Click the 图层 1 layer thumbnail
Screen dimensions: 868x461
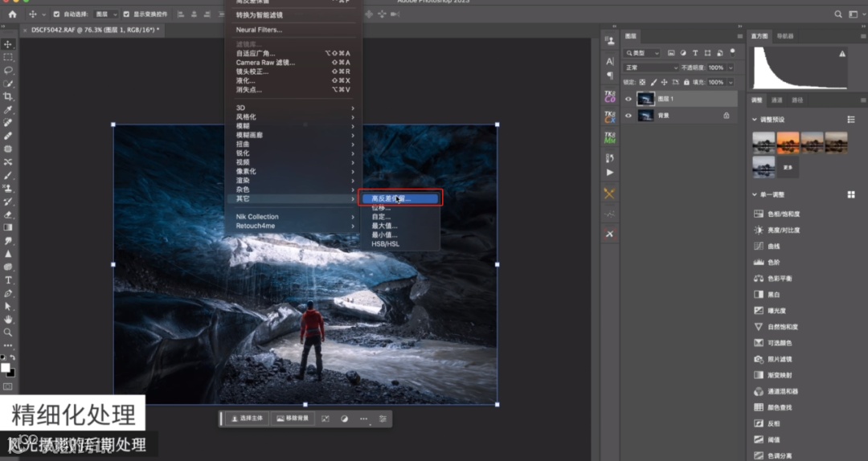click(645, 99)
